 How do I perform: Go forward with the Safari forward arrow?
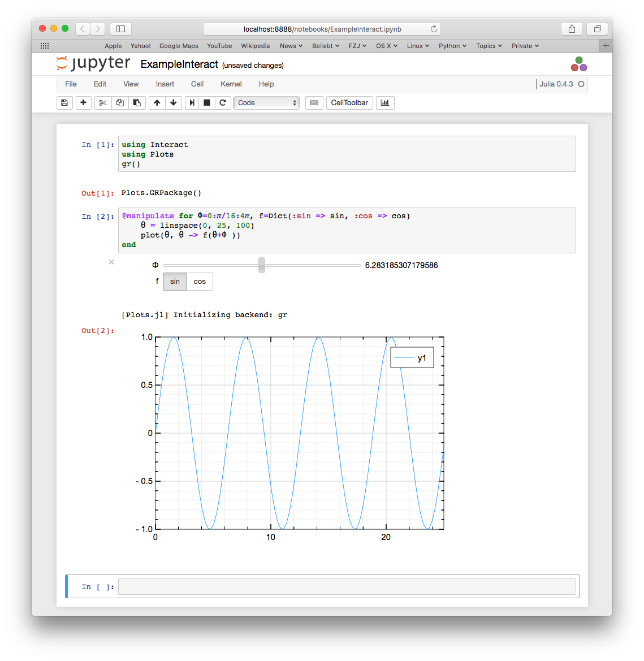tap(98, 29)
